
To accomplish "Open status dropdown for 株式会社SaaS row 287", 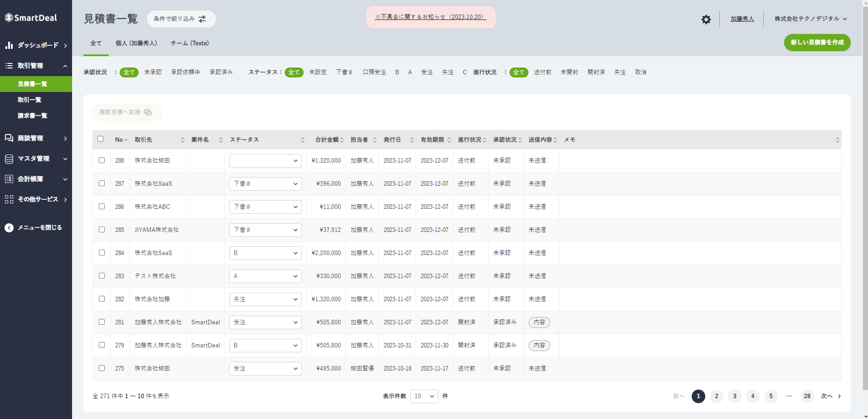I will click(265, 183).
